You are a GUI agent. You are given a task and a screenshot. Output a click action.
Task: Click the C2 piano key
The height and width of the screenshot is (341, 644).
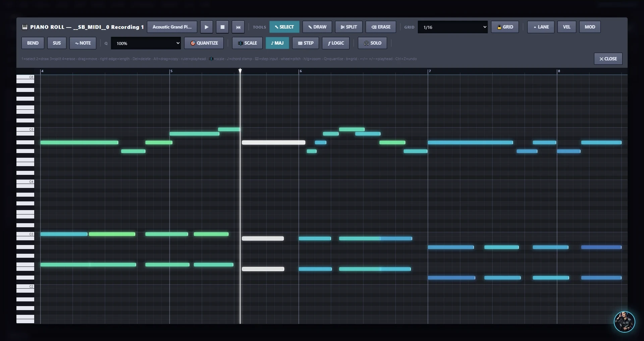point(25,286)
